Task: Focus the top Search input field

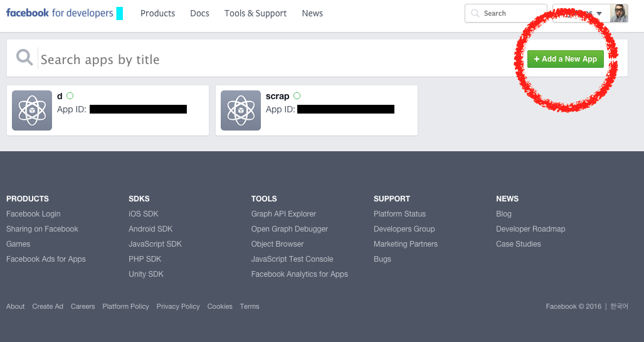Action: click(505, 13)
